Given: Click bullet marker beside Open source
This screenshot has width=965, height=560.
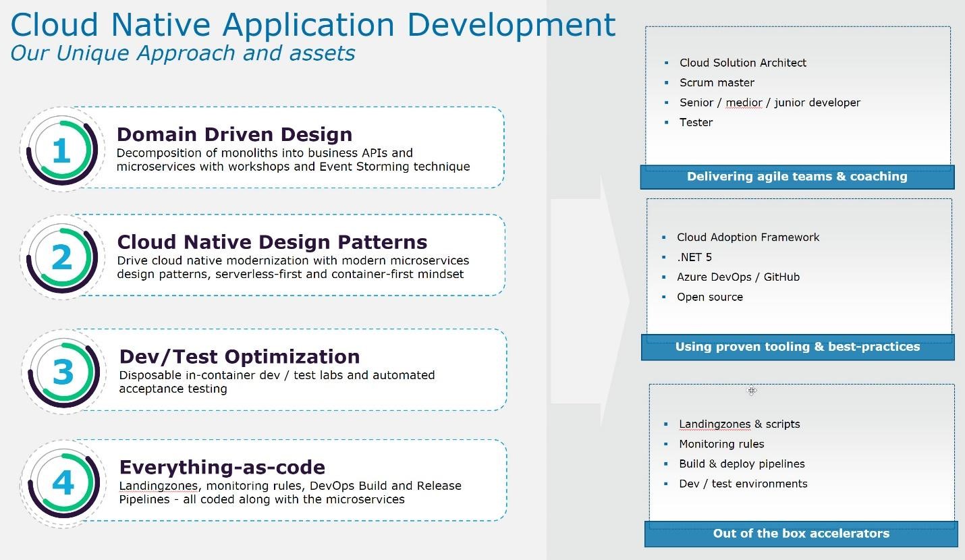Looking at the screenshot, I should pos(663,297).
